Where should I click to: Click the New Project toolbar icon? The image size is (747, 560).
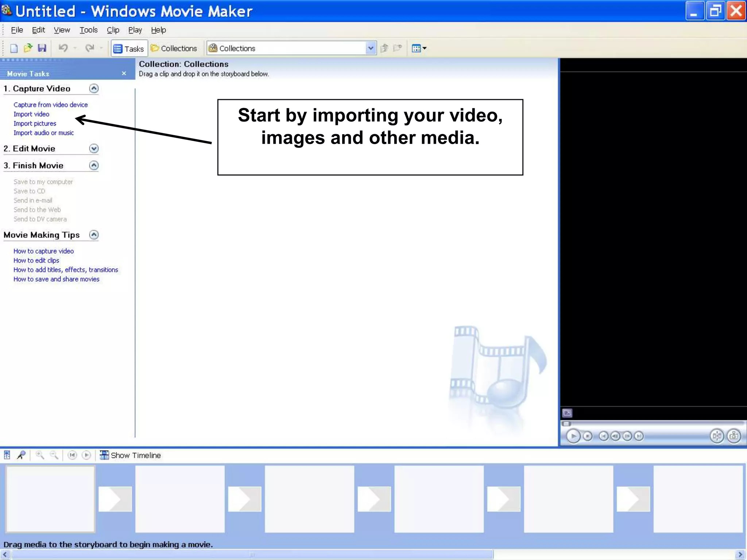click(14, 48)
